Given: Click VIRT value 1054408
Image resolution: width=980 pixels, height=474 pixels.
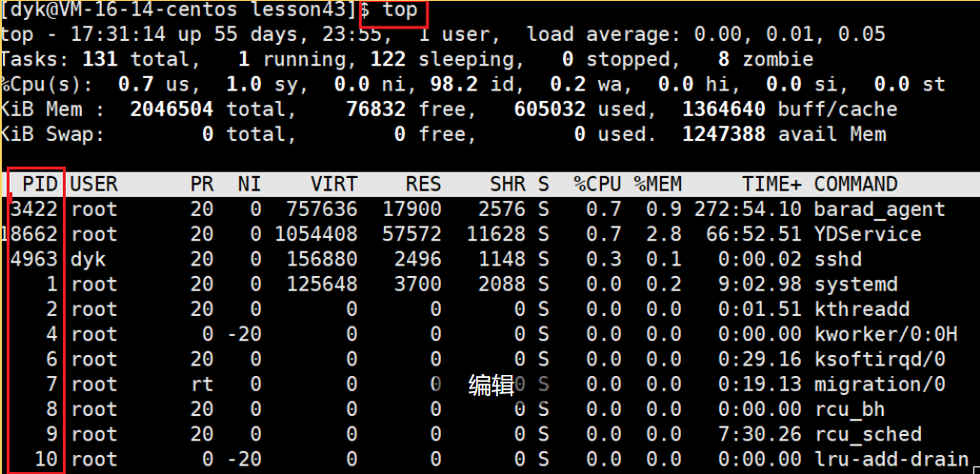Looking at the screenshot, I should [316, 234].
